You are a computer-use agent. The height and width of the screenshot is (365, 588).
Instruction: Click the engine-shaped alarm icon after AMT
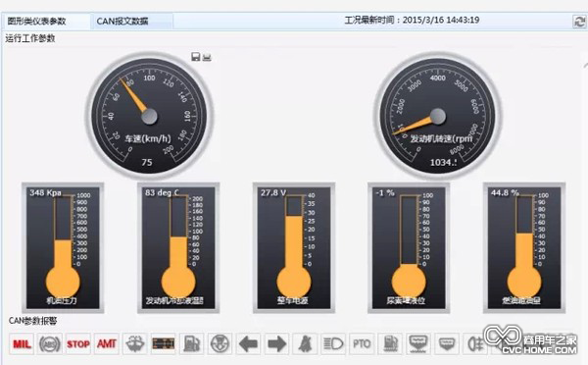click(135, 343)
